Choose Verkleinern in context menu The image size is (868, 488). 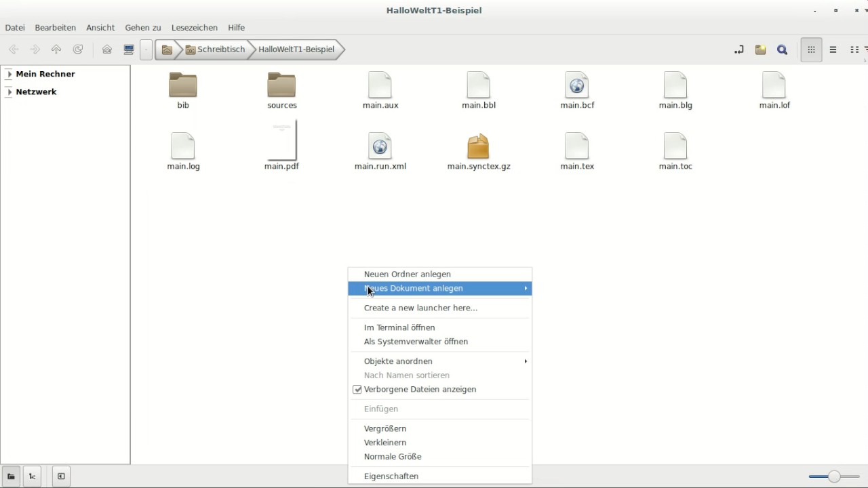click(x=439, y=443)
